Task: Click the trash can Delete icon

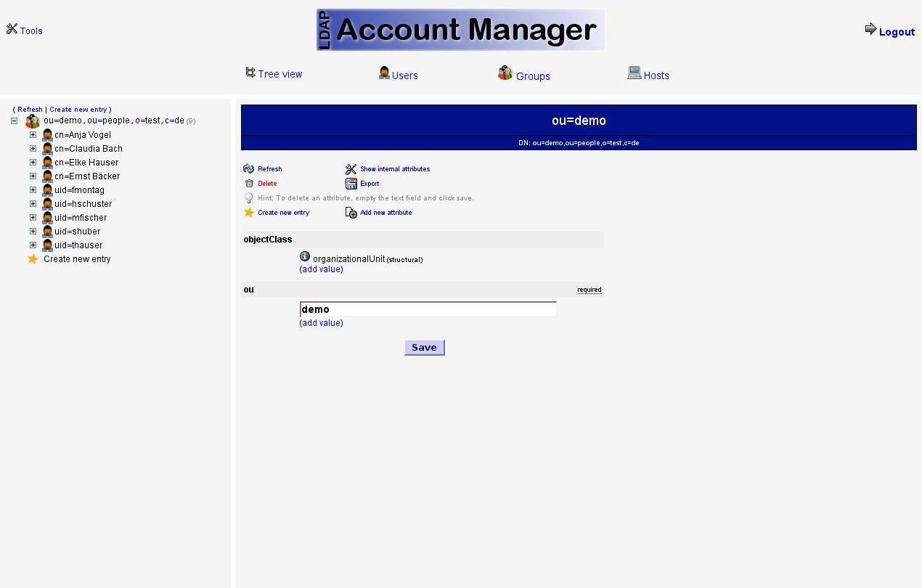Action: click(x=249, y=184)
